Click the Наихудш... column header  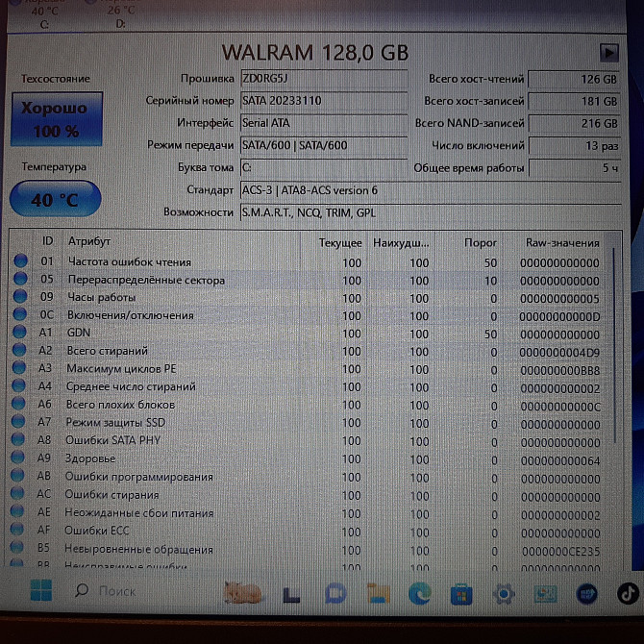[x=401, y=243]
